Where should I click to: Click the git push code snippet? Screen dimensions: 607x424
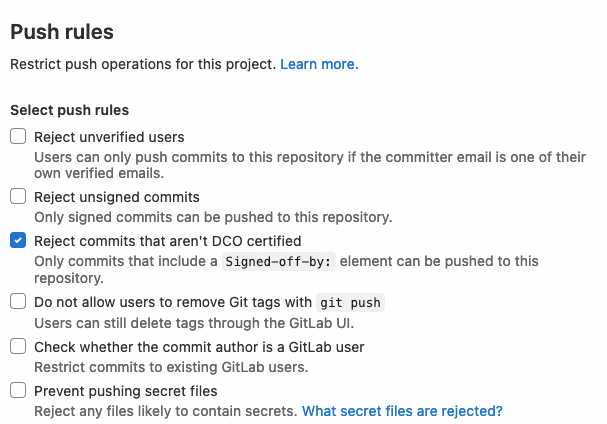(350, 302)
